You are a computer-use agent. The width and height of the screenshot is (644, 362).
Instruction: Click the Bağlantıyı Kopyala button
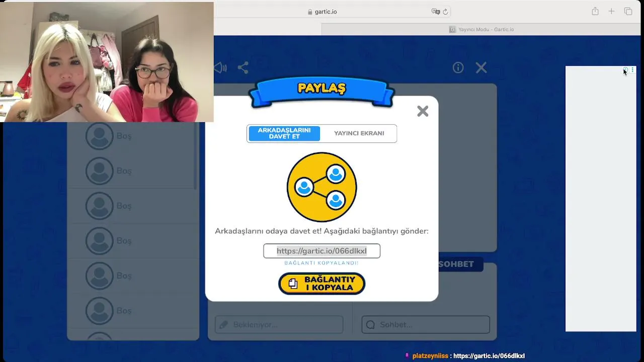321,284
